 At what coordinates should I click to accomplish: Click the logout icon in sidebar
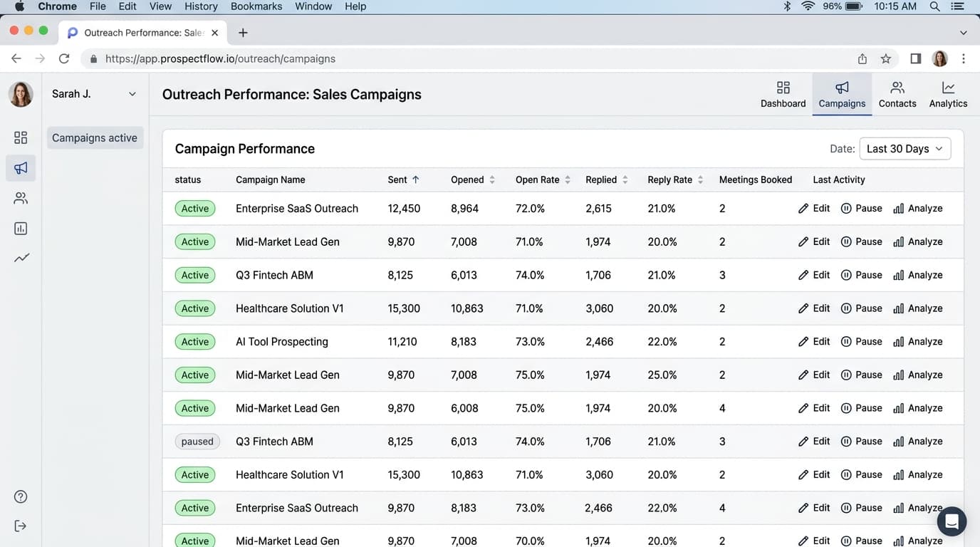click(x=21, y=526)
